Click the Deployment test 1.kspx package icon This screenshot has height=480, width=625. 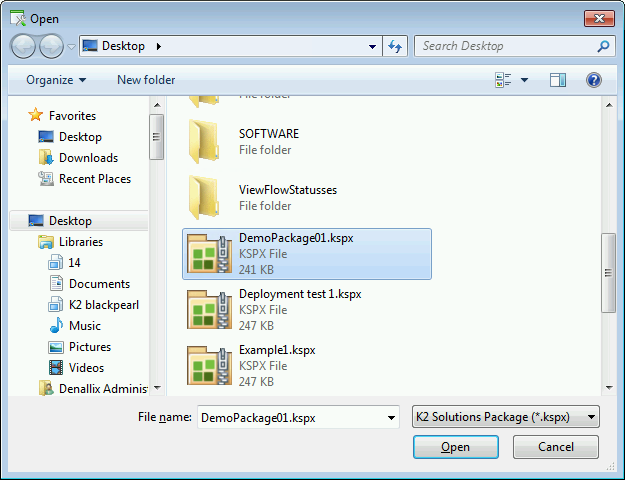point(209,310)
